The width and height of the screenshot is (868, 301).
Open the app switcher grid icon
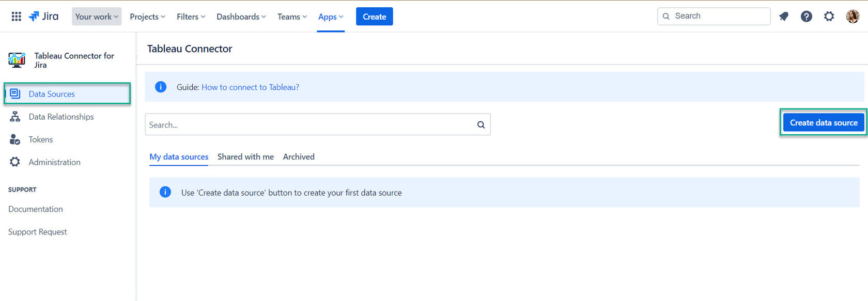pyautogui.click(x=17, y=17)
